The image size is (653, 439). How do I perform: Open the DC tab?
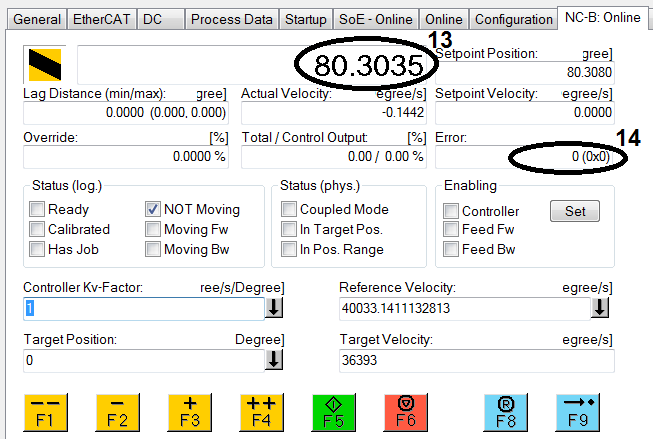161,19
